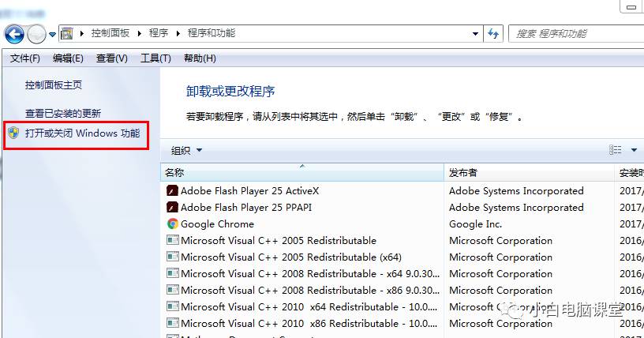The width and height of the screenshot is (644, 338).
Task: Sort by the 名称 column header
Action: (302, 173)
